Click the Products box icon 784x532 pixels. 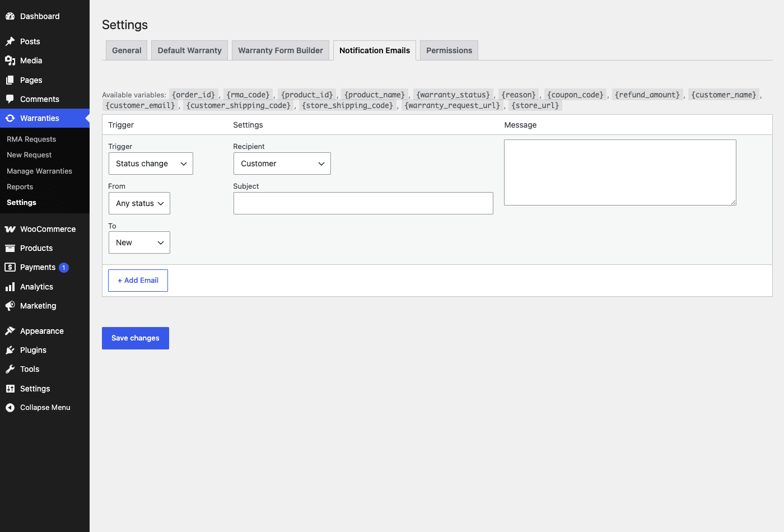10,248
